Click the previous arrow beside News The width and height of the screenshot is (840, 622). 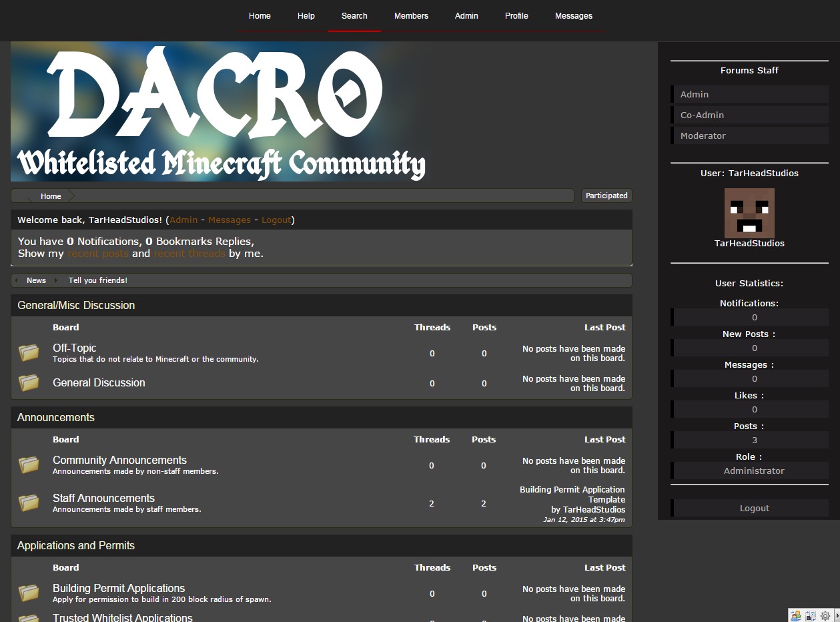(x=16, y=280)
